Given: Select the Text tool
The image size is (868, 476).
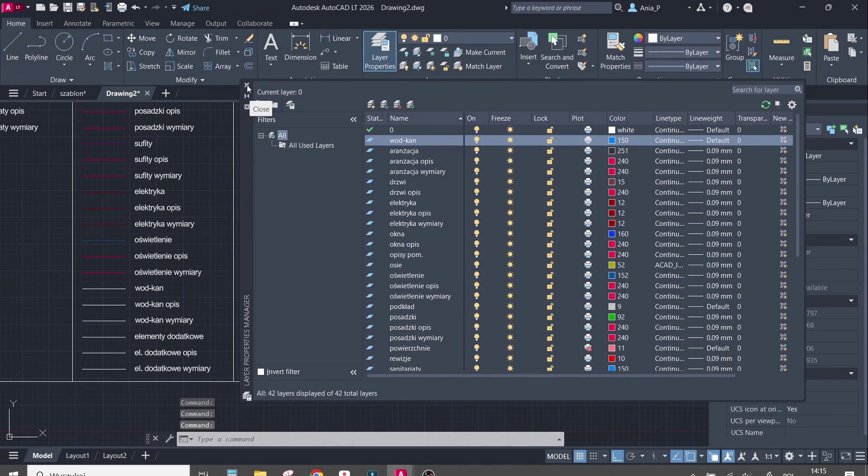Looking at the screenshot, I should 271,47.
